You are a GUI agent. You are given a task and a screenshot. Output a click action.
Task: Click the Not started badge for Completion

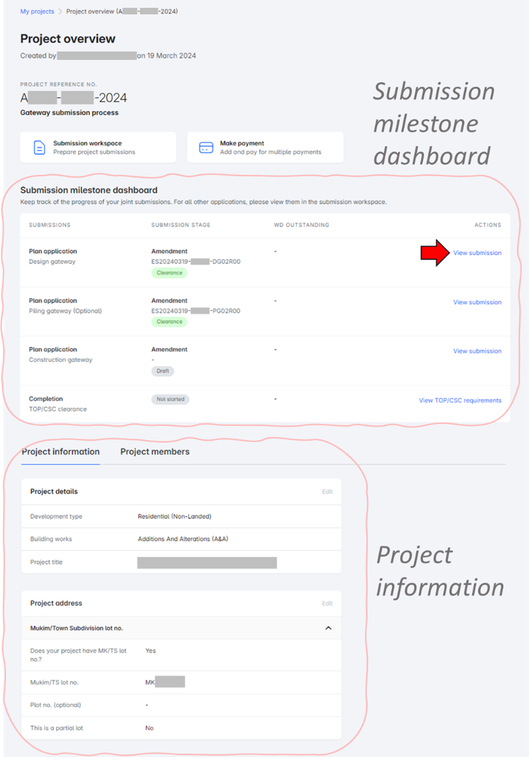pyautogui.click(x=169, y=399)
